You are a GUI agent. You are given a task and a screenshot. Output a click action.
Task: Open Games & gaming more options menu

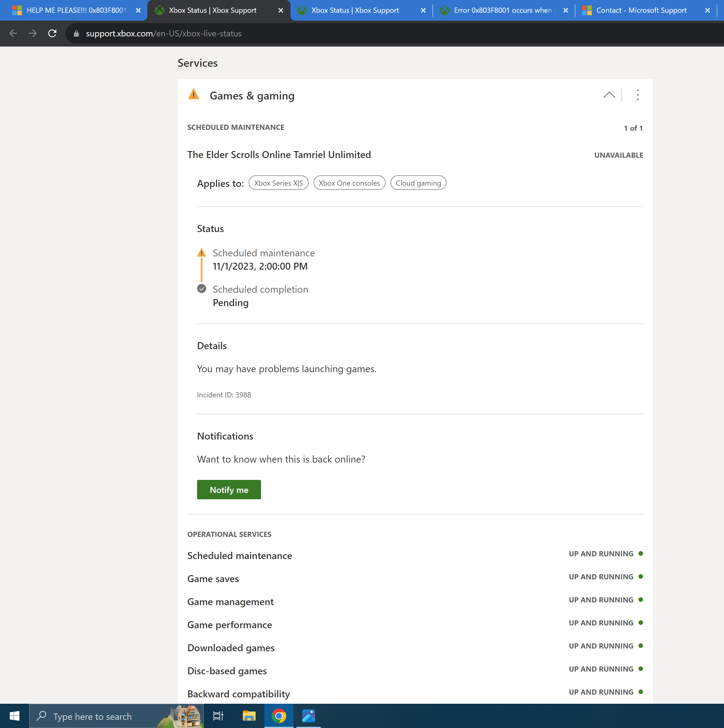(637, 95)
